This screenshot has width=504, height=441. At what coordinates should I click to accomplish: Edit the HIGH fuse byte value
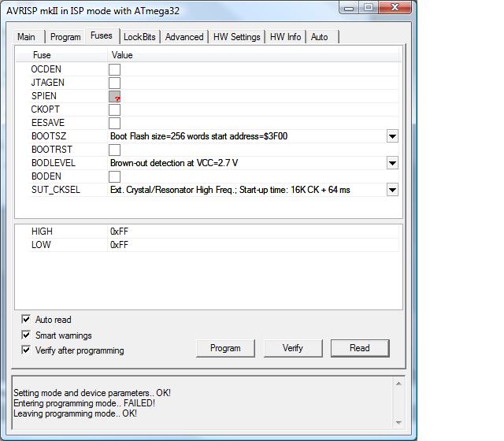(x=254, y=232)
